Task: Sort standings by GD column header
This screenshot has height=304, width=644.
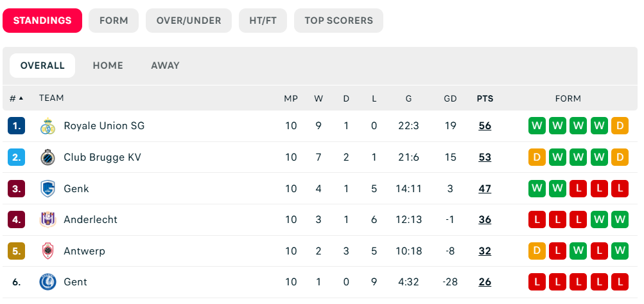Action: (450, 98)
